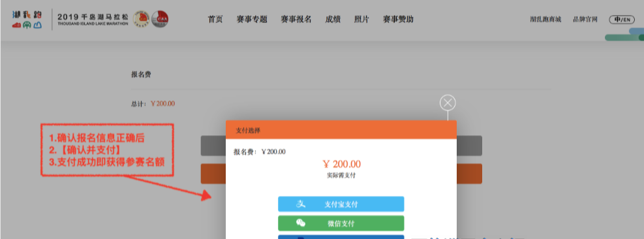644x239 pixels.
Task: Open the 赛事专题 menu item
Action: click(x=252, y=20)
